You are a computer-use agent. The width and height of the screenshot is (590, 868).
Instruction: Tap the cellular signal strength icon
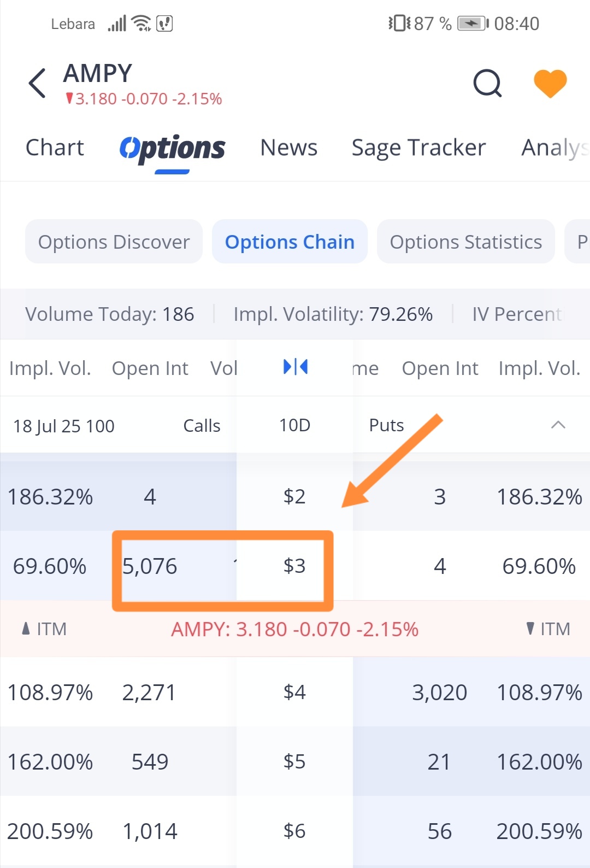coord(117,24)
